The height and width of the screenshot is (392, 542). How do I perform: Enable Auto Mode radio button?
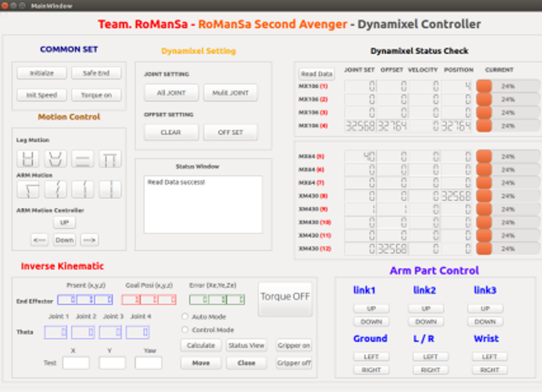[185, 317]
